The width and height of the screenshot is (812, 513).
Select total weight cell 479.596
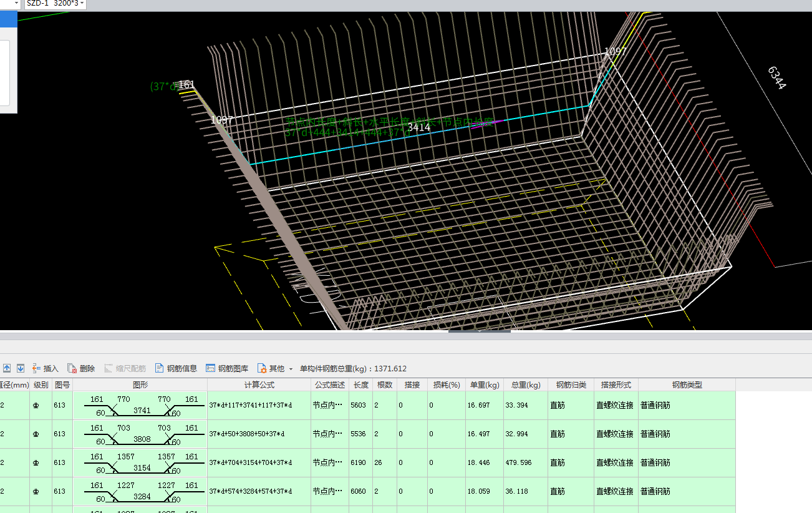pos(526,463)
